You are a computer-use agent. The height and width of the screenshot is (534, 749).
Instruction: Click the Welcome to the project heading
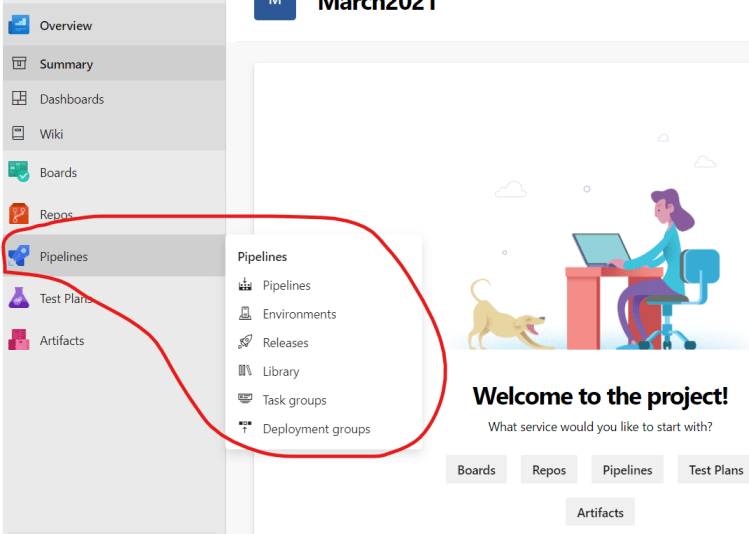point(600,396)
